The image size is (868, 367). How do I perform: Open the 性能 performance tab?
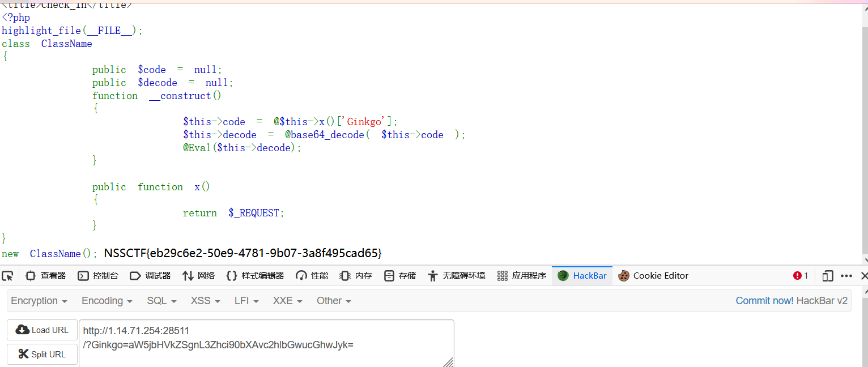pos(312,276)
